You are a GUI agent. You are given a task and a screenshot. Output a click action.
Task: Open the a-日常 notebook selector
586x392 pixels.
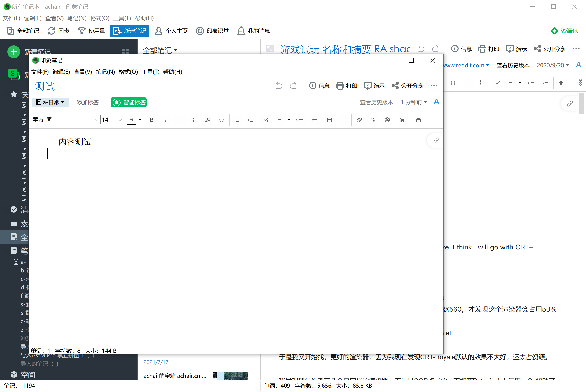click(50, 102)
